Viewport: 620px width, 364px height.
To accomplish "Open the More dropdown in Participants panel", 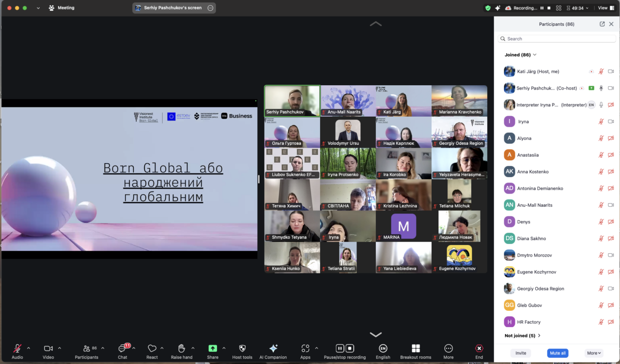I will tap(594, 353).
